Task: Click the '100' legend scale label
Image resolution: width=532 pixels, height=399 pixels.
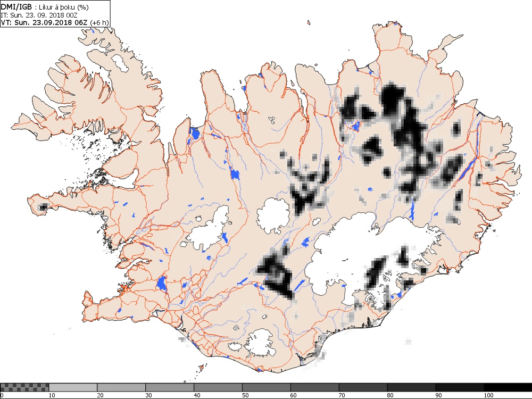Action: pyautogui.click(x=488, y=395)
